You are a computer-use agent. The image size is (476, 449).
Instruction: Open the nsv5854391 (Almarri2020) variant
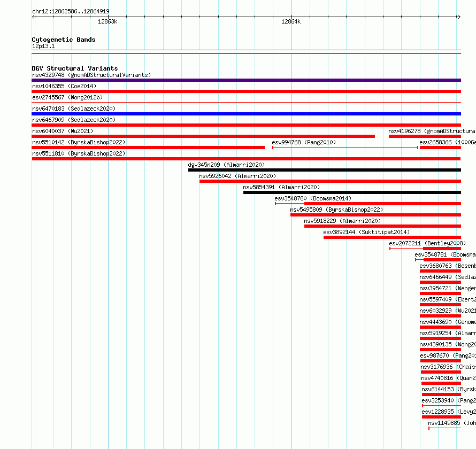pos(281,187)
